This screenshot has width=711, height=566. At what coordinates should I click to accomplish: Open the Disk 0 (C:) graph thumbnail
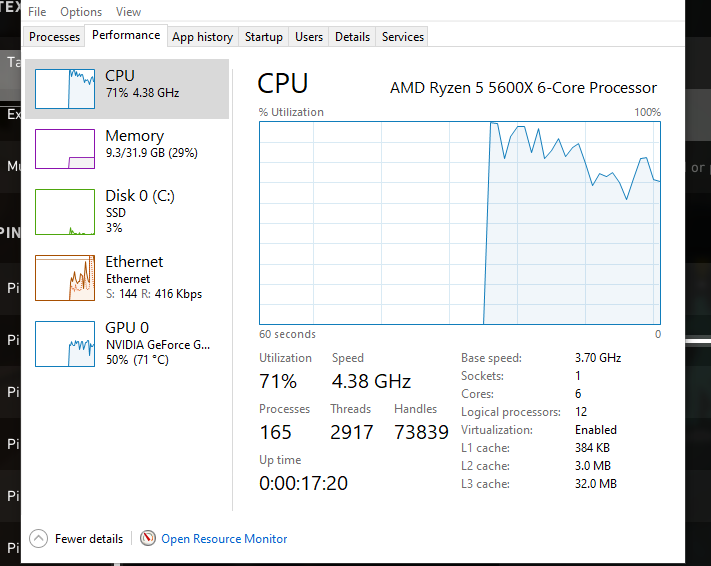(64, 212)
